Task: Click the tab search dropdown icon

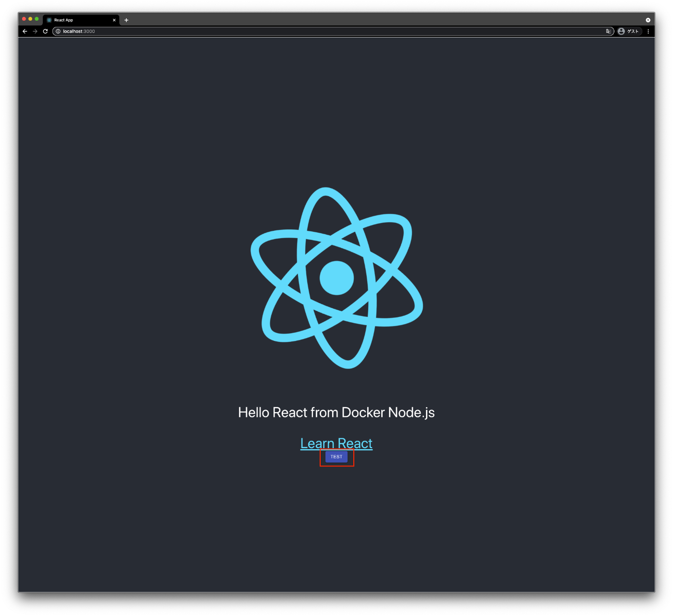Action: click(648, 20)
